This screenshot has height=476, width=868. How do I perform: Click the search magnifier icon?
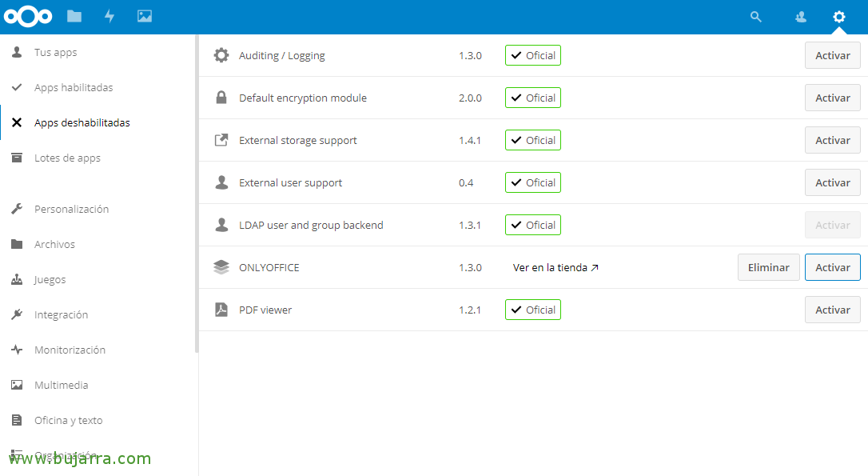[755, 17]
